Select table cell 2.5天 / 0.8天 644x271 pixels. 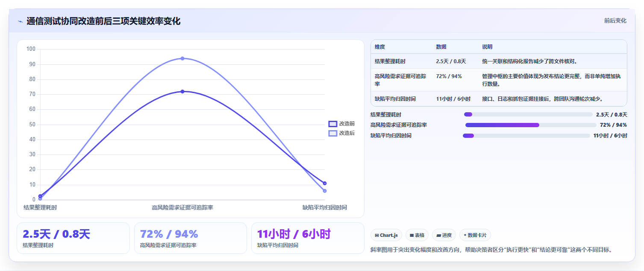point(451,61)
